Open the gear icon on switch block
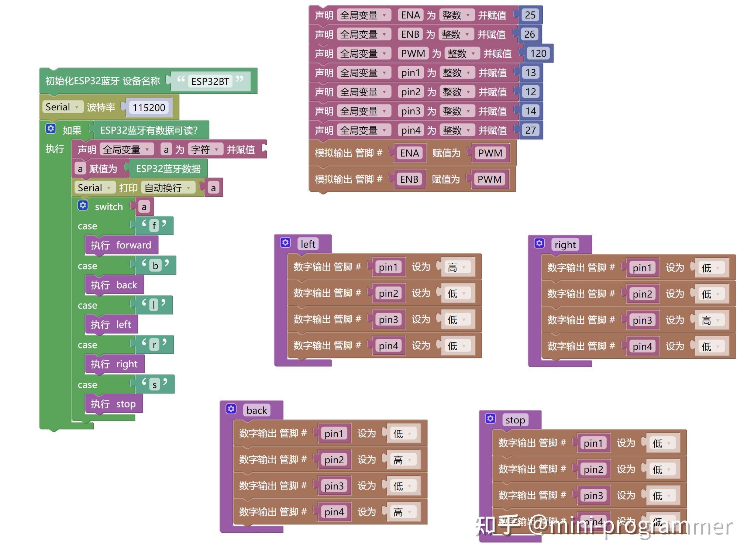751x560 pixels. 83,205
